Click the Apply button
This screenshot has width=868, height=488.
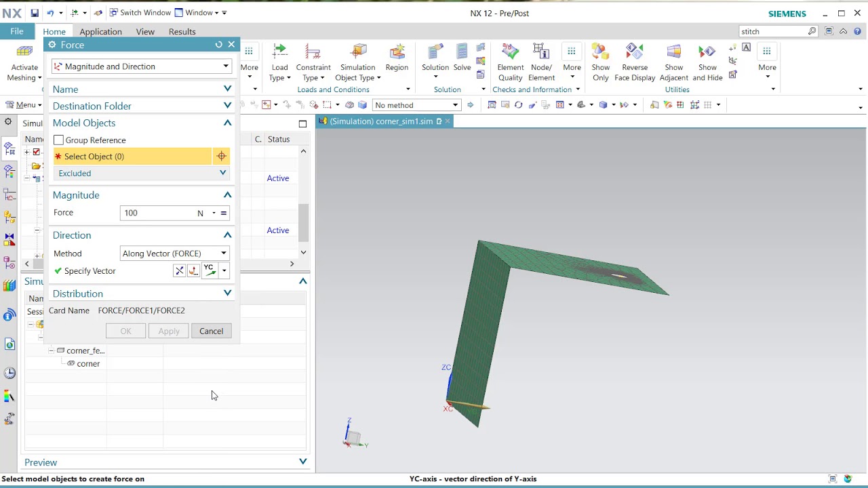click(169, 331)
